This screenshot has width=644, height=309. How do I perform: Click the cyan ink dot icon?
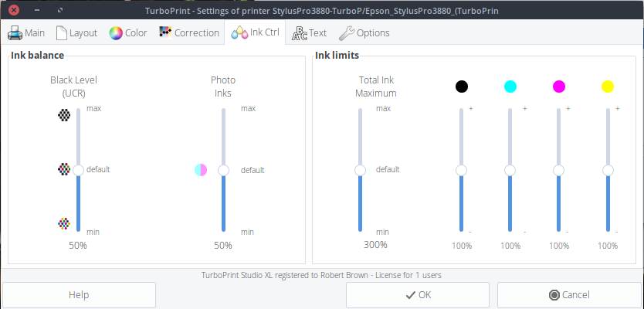[x=510, y=86]
